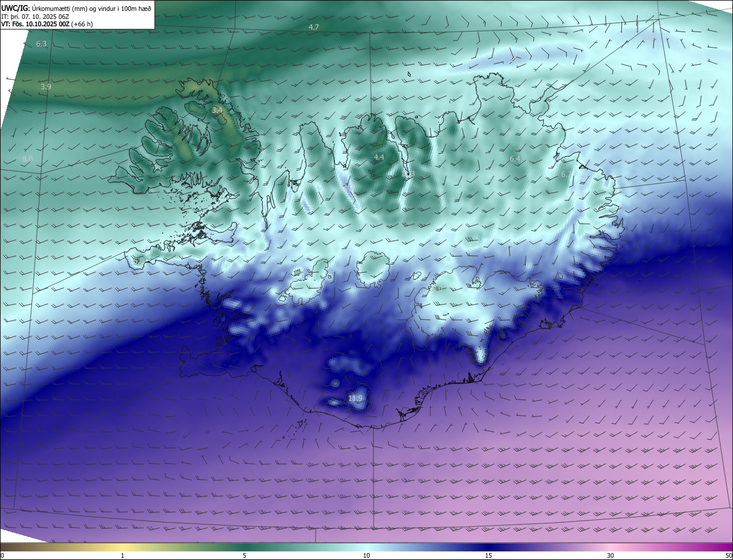Click the 4.4 value label
Image resolution: width=733 pixels, height=560 pixels.
(379, 157)
